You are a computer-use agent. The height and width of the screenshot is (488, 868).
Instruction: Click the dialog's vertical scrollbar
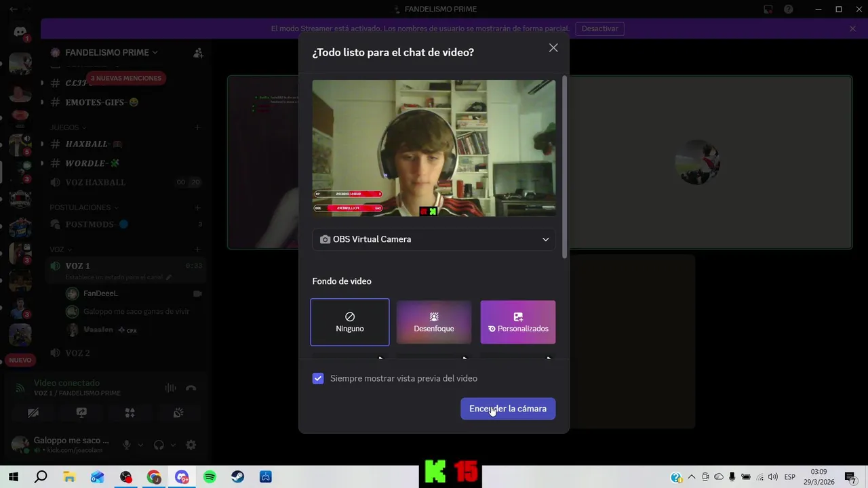(564, 166)
